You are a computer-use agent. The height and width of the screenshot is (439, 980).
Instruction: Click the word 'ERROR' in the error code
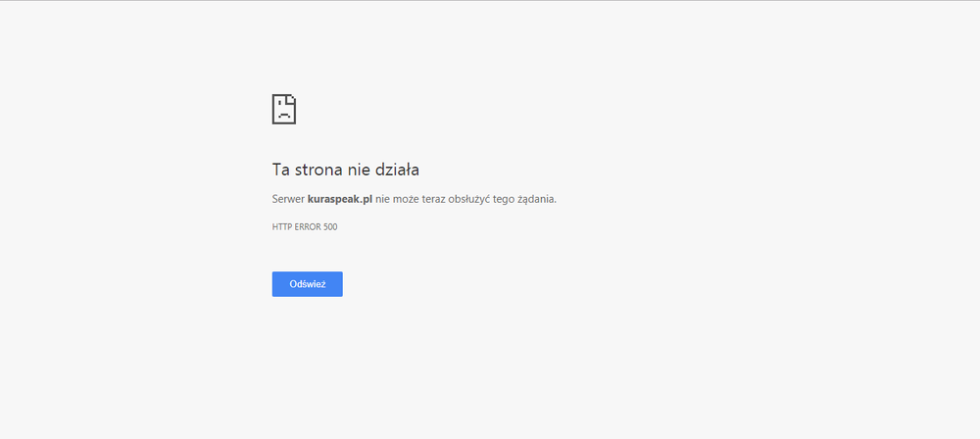(x=307, y=227)
